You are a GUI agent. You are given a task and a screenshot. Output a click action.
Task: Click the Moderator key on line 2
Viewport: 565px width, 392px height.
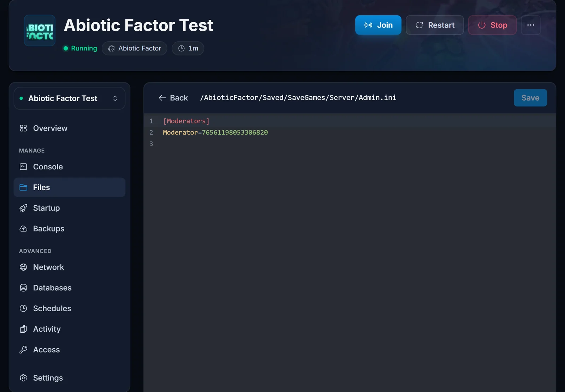click(x=180, y=132)
